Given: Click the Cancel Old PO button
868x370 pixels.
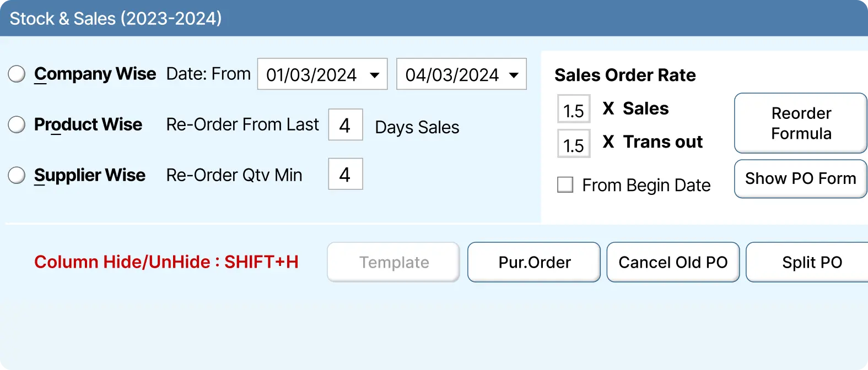Looking at the screenshot, I should 673,262.
